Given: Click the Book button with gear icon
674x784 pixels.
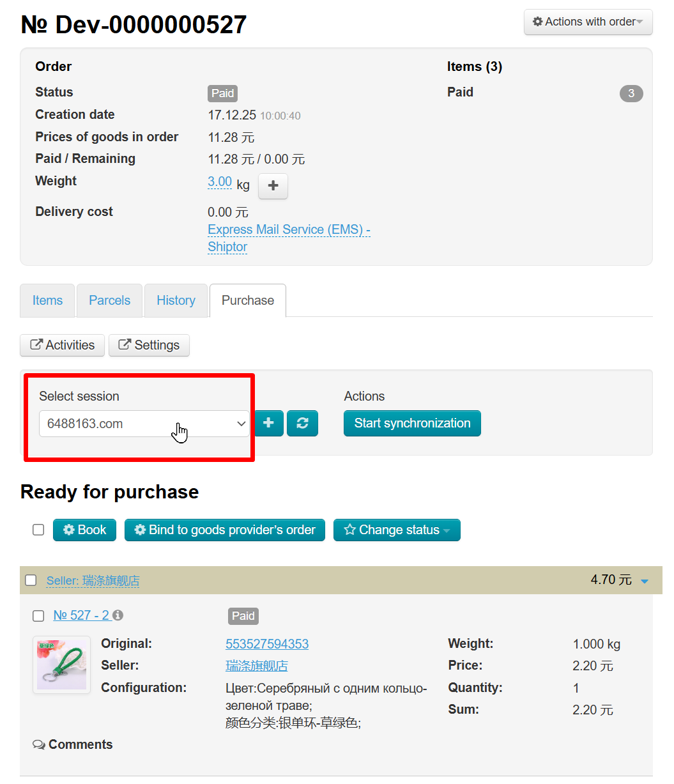Looking at the screenshot, I should tap(84, 530).
